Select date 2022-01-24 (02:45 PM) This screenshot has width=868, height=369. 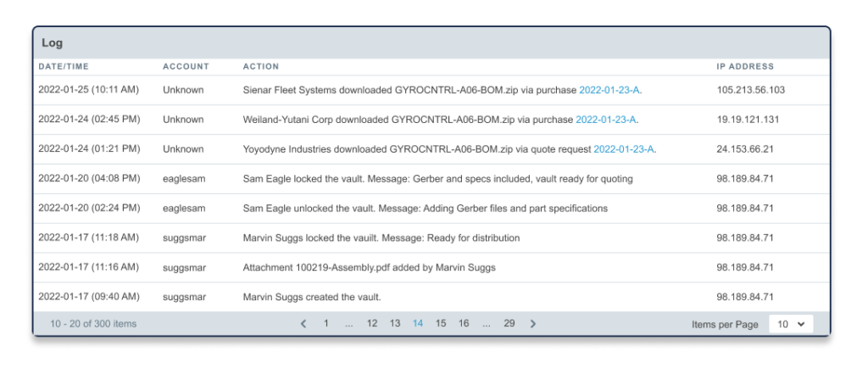coord(89,120)
